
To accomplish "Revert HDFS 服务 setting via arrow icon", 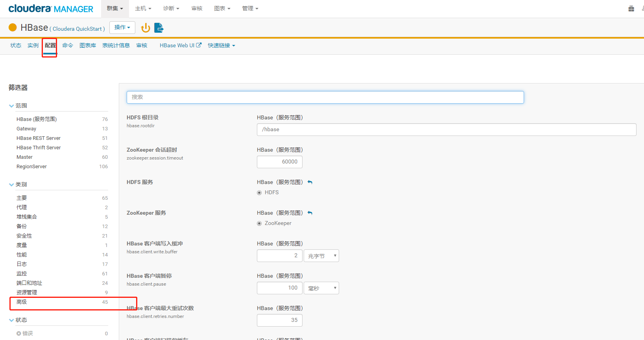I will [310, 182].
